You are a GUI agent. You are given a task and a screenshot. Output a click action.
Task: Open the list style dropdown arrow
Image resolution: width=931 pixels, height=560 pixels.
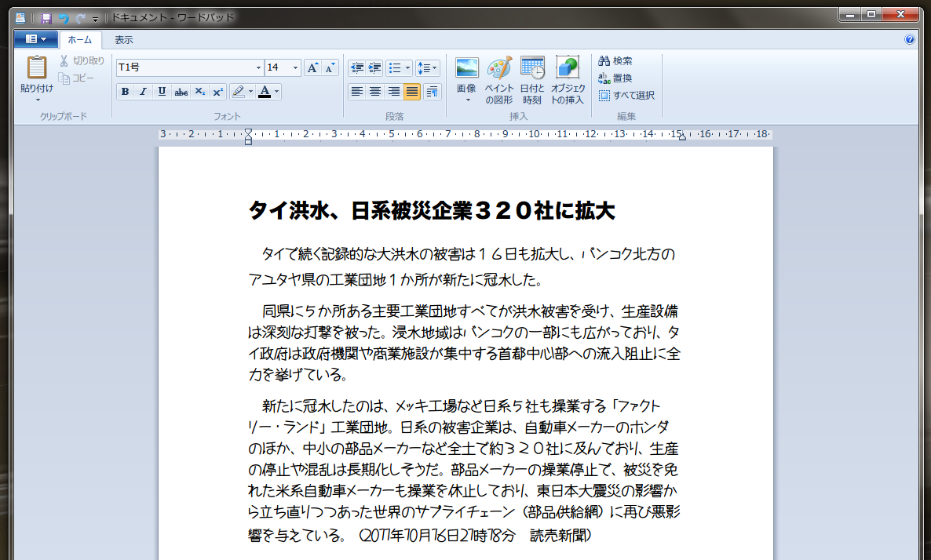tap(408, 68)
